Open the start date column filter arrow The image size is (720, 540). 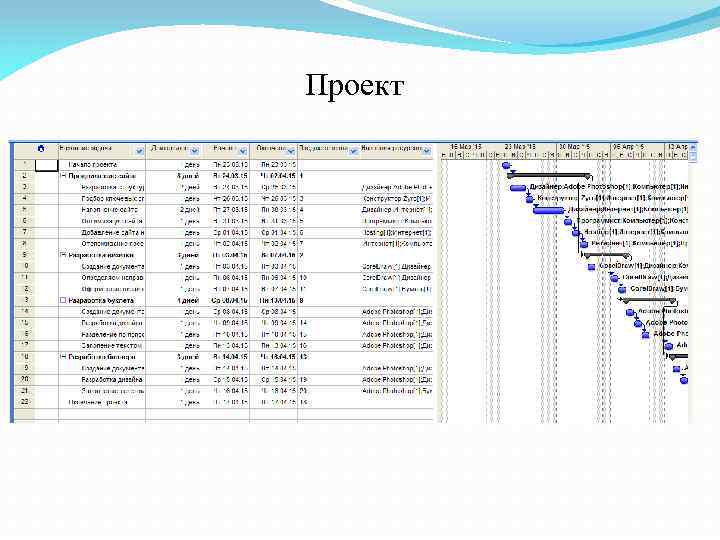[x=243, y=151]
